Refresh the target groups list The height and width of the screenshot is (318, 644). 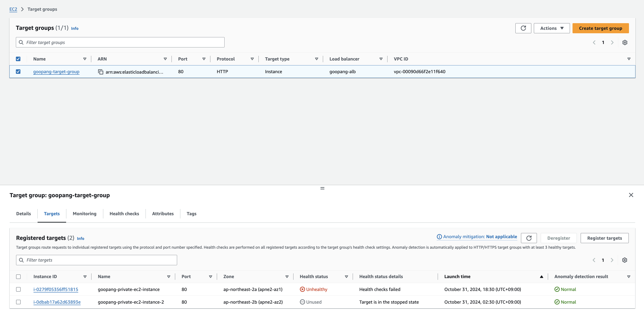click(x=523, y=28)
